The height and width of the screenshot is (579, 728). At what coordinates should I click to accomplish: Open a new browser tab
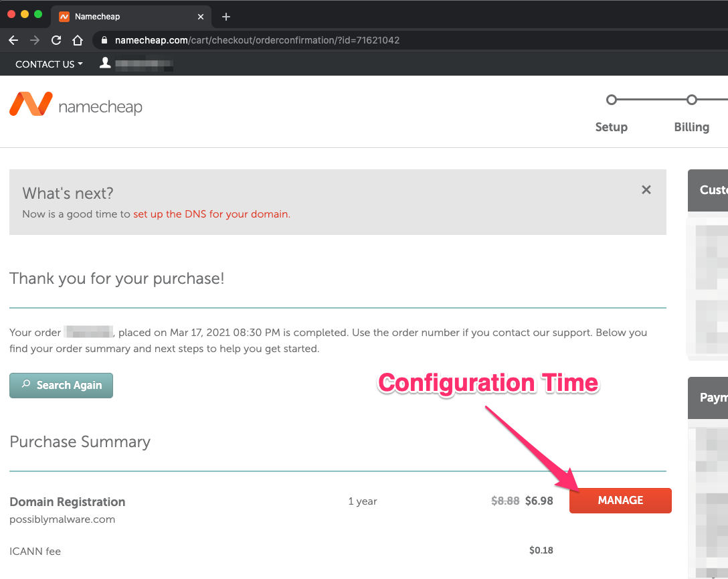coord(226,17)
